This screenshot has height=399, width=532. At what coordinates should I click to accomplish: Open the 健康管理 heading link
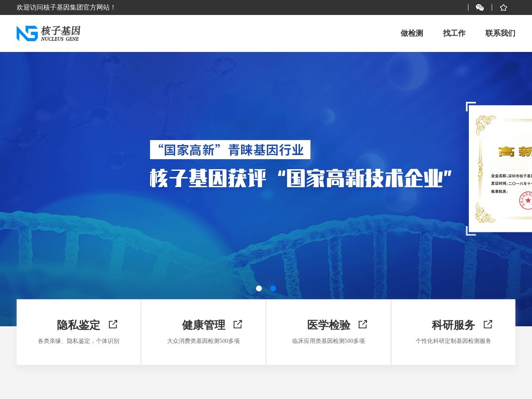click(204, 325)
